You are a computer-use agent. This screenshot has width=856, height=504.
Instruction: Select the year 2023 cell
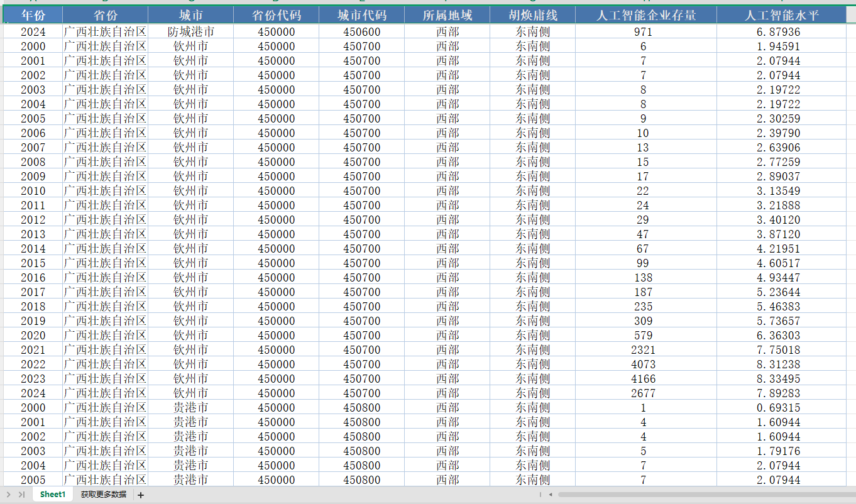click(33, 378)
